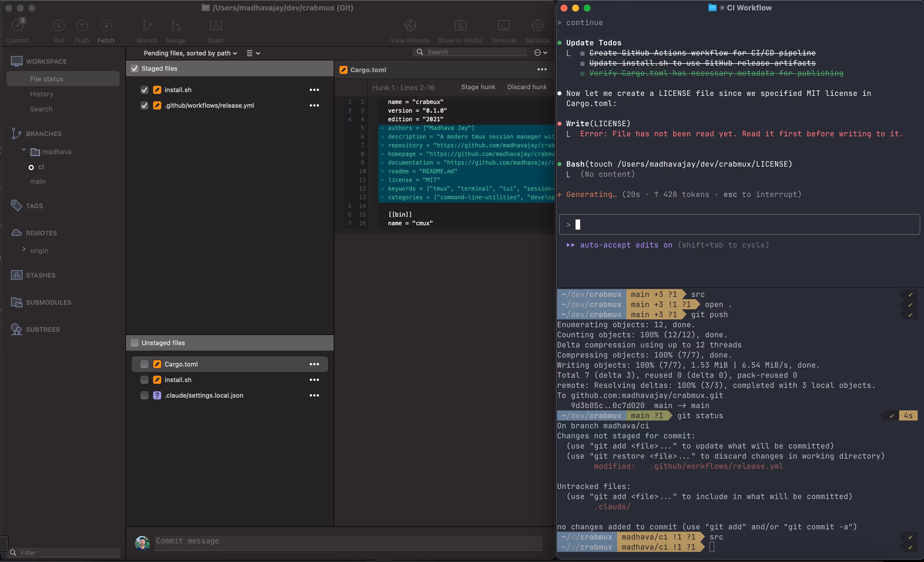924x562 pixels.
Task: Open the list view mode dropdown
Action: (253, 53)
